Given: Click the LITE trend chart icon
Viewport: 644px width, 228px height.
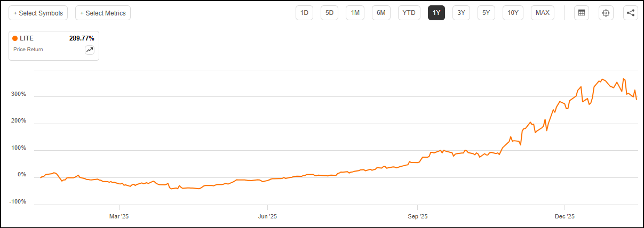Looking at the screenshot, I should click(x=89, y=50).
